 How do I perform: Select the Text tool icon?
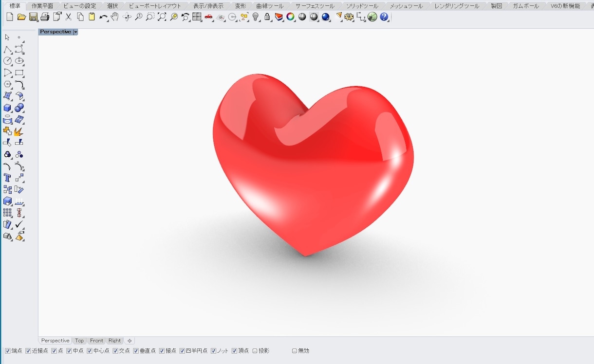point(7,178)
